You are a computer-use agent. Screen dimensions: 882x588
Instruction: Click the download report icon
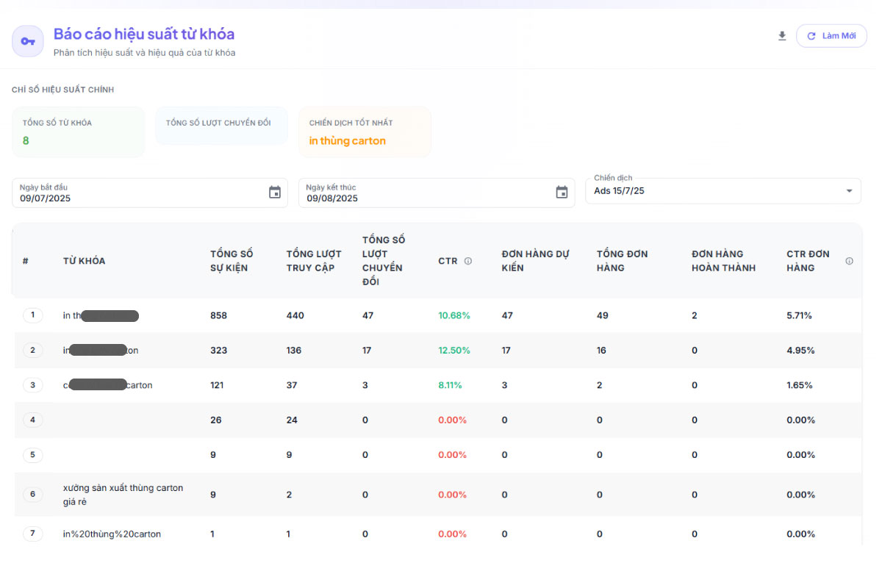(x=782, y=35)
